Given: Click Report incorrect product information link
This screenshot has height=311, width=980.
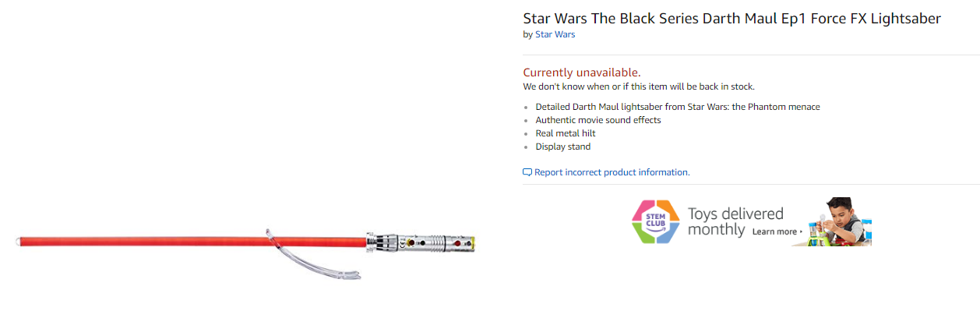Looking at the screenshot, I should click(612, 172).
